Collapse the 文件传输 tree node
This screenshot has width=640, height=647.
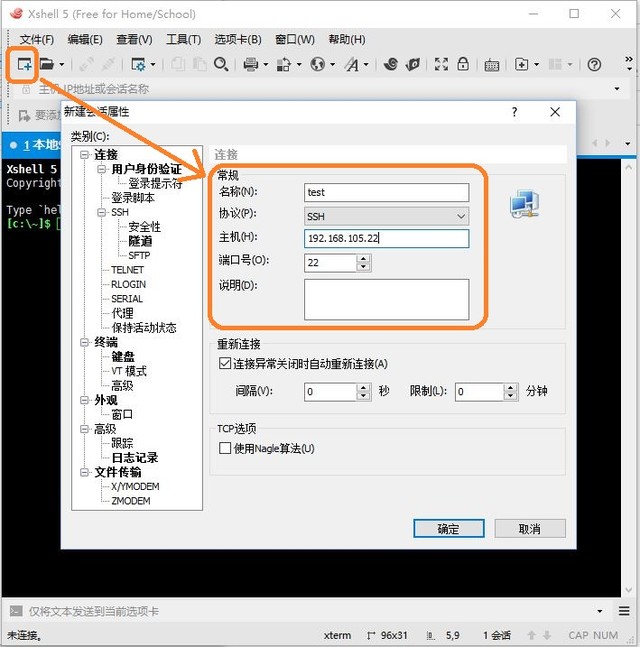click(x=85, y=472)
